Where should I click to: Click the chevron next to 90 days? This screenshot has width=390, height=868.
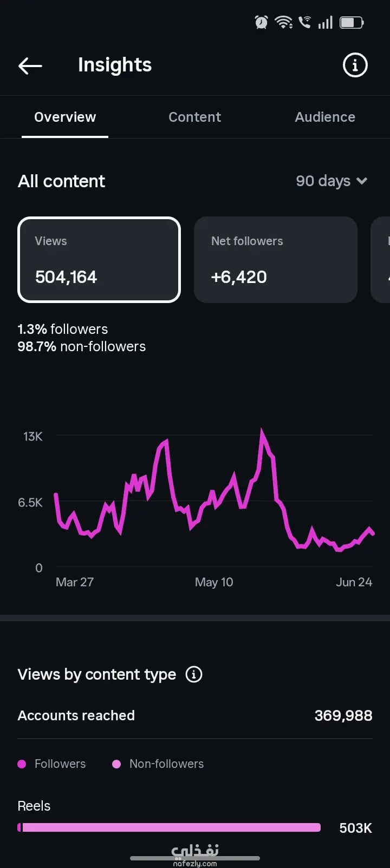(x=362, y=181)
